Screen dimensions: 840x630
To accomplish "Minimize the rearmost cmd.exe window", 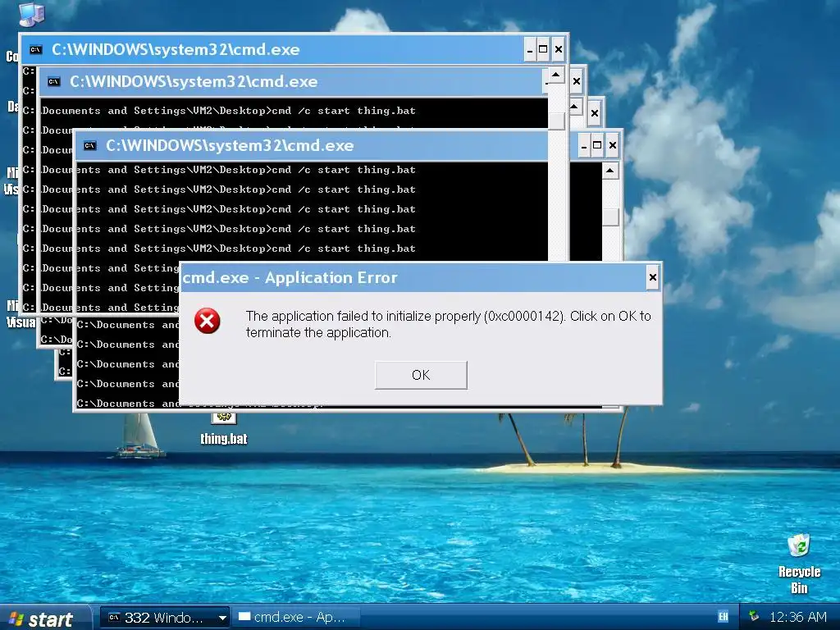I will 530,50.
